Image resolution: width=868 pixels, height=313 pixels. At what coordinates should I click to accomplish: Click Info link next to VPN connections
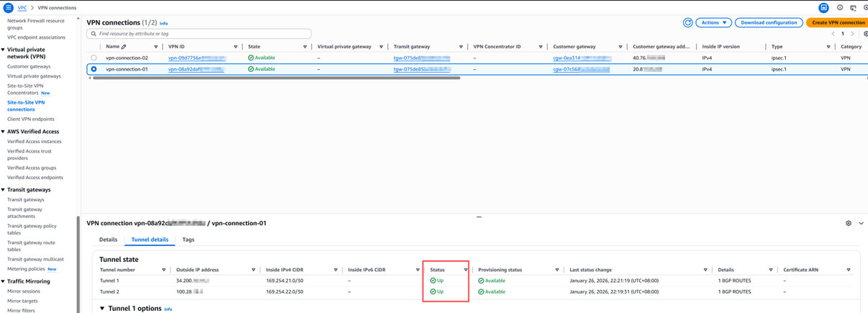pos(163,23)
